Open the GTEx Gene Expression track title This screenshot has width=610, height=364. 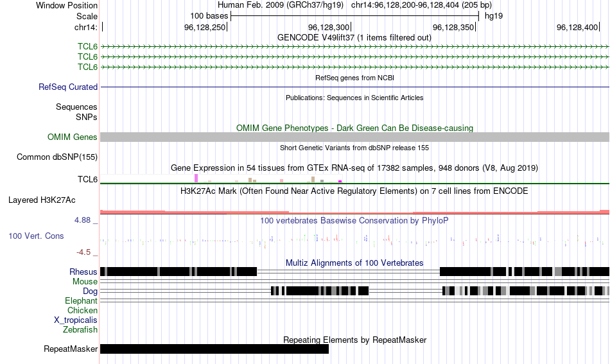click(354, 168)
